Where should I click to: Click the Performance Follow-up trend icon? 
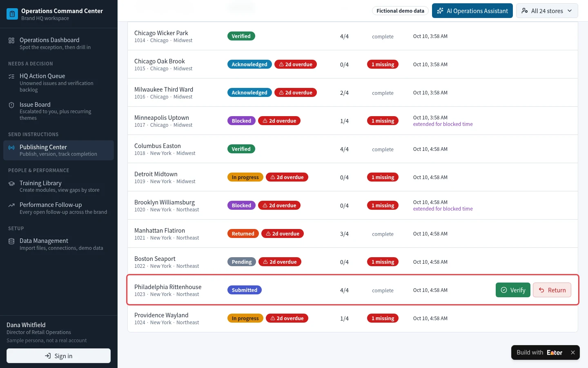[11, 205]
